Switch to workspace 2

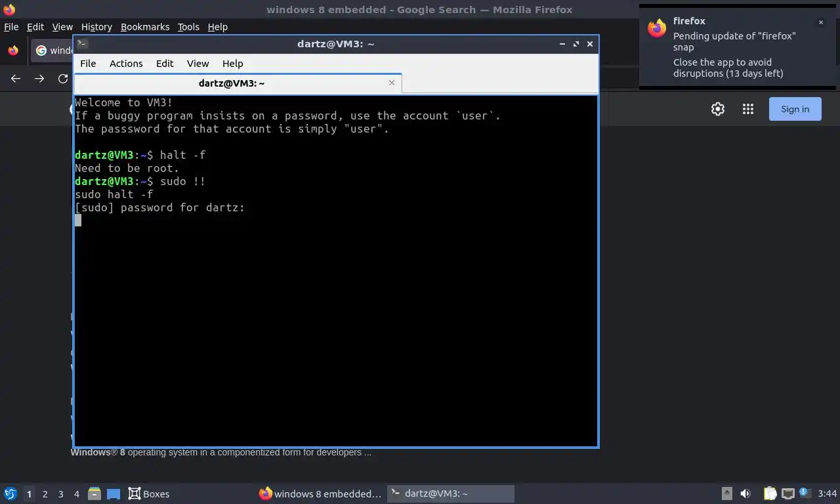[45, 493]
